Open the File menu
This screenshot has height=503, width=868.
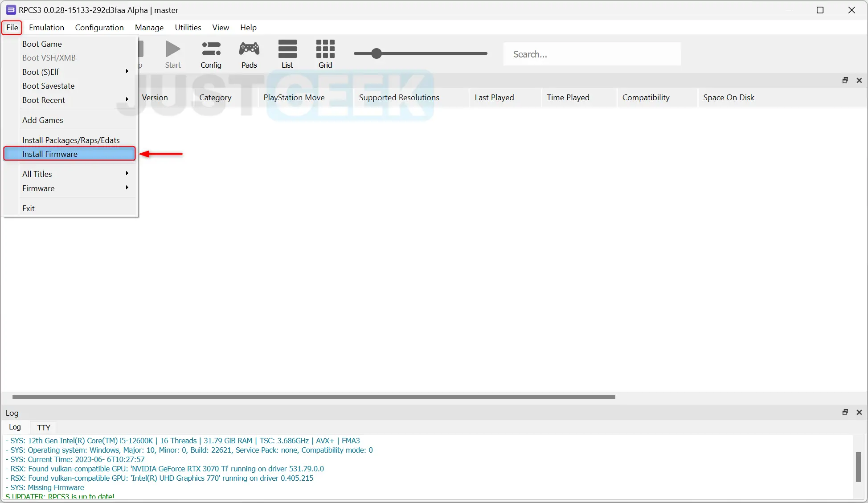pyautogui.click(x=12, y=28)
